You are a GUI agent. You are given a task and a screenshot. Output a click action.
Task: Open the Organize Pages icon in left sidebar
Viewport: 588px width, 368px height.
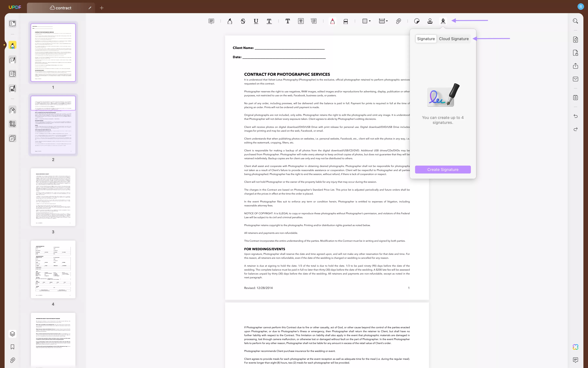coord(12,110)
